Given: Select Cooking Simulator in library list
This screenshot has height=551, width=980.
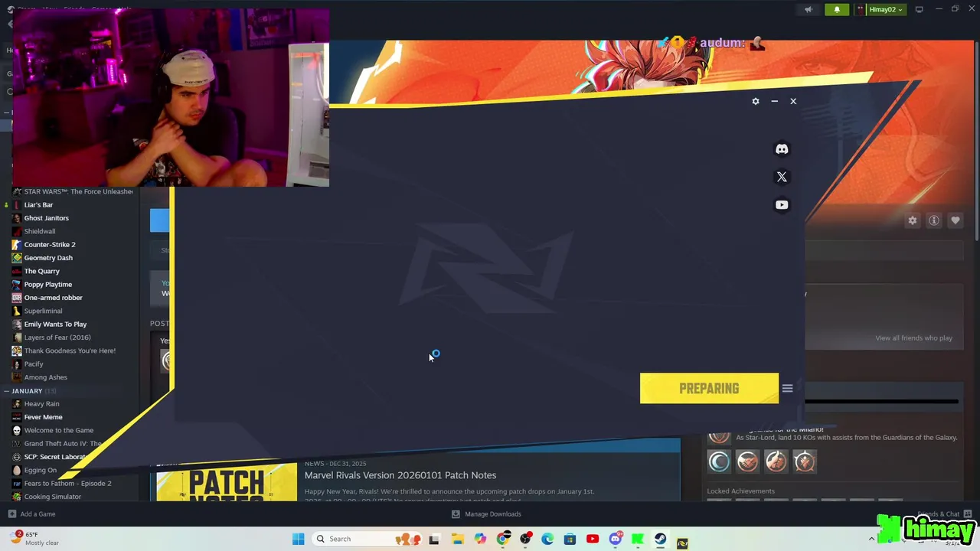Looking at the screenshot, I should click(52, 497).
